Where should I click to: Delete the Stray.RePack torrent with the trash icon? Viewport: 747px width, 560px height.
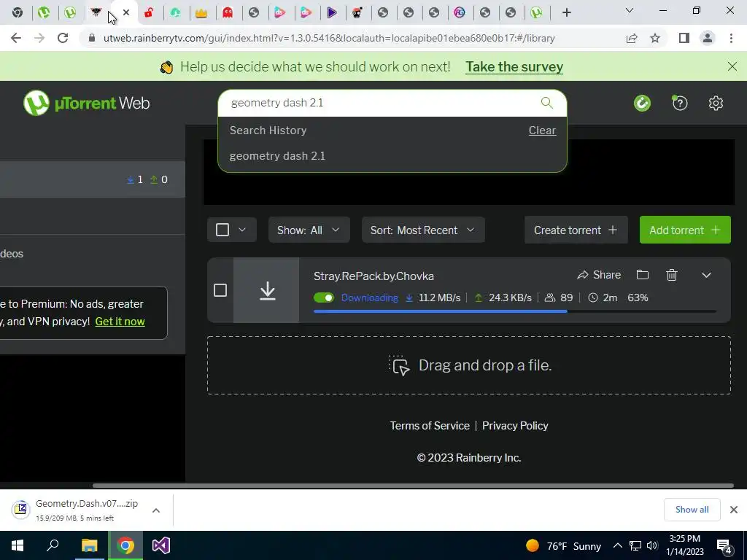[672, 275]
